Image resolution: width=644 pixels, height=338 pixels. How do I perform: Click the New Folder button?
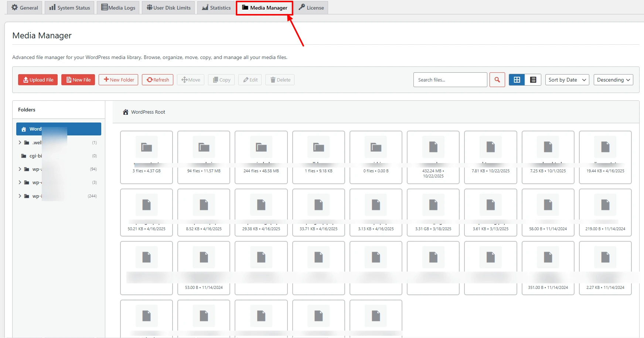click(119, 80)
